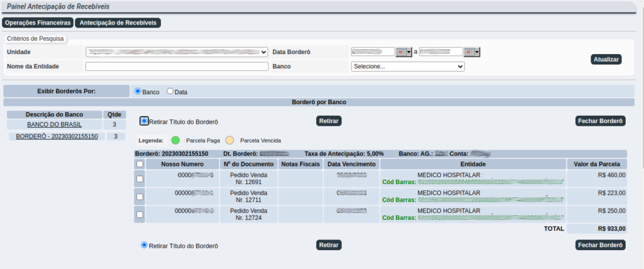
Task: Open the Operações Financeiras menu
Action: point(37,23)
